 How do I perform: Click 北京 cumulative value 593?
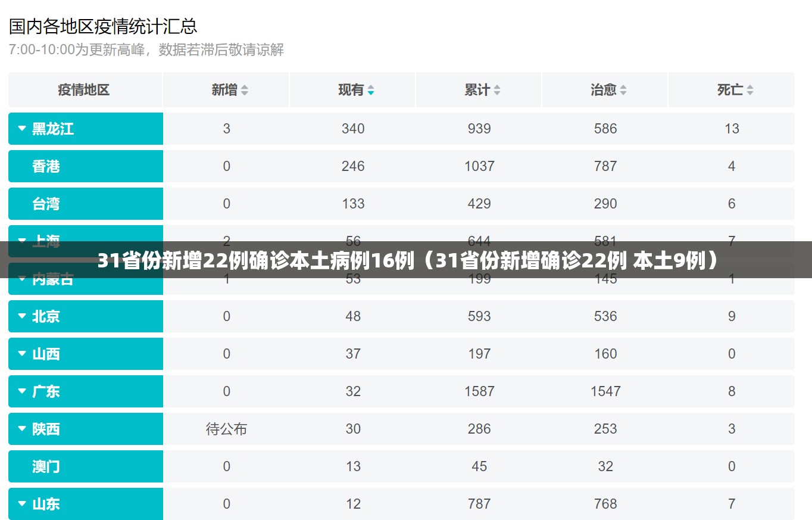479,316
